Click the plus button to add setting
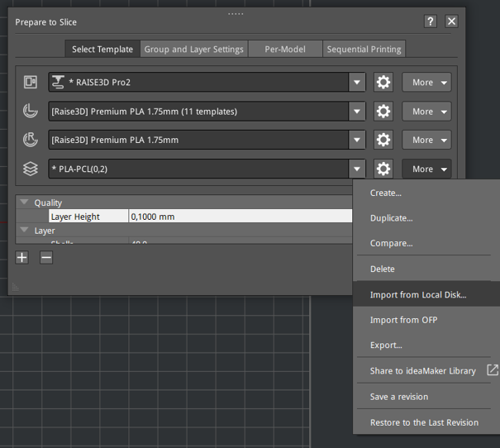500x448 pixels. pos(22,257)
